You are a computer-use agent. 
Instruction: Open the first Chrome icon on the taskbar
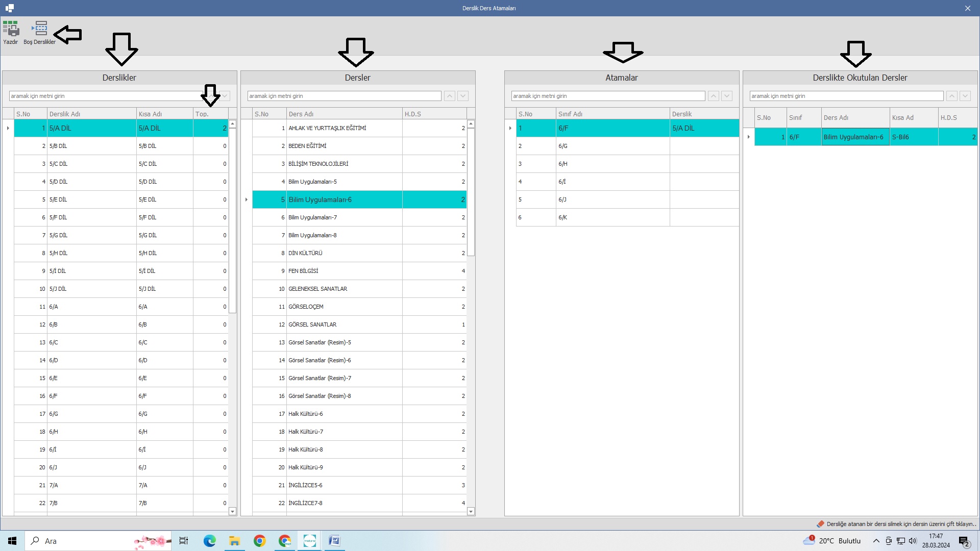(x=259, y=541)
